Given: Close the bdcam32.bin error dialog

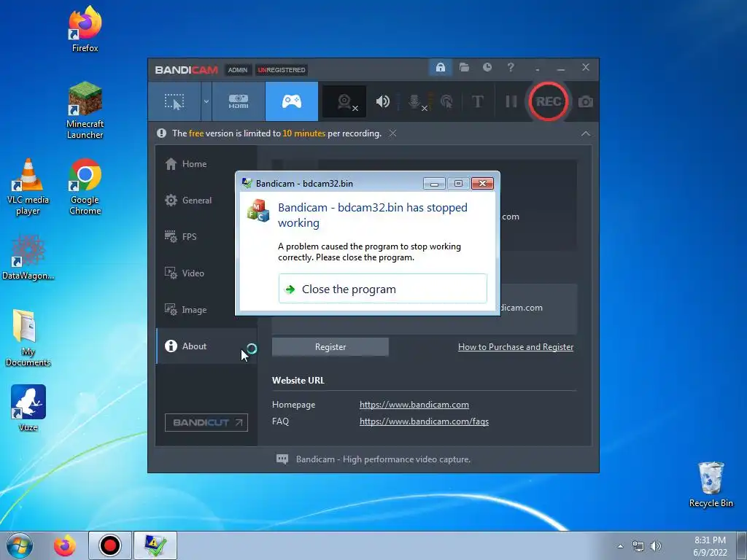Looking at the screenshot, I should point(482,183).
